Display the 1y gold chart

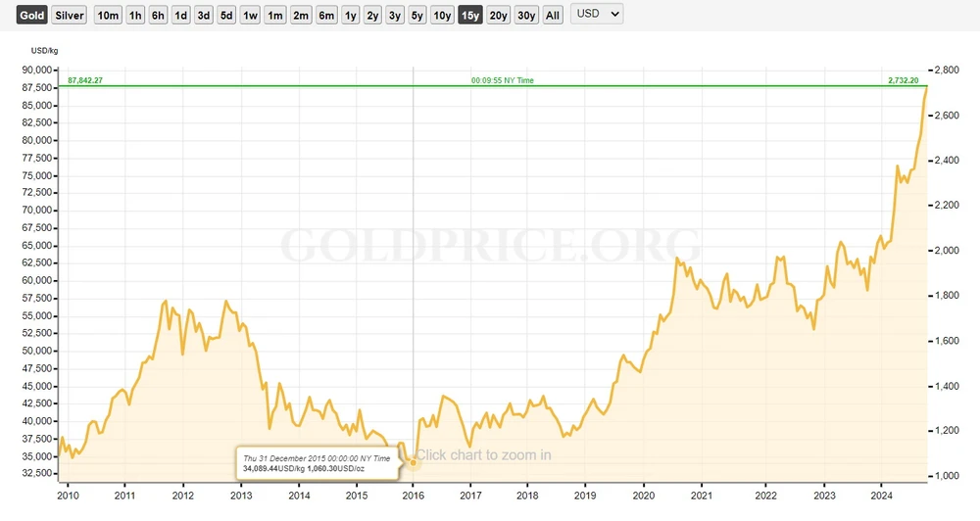(x=350, y=15)
